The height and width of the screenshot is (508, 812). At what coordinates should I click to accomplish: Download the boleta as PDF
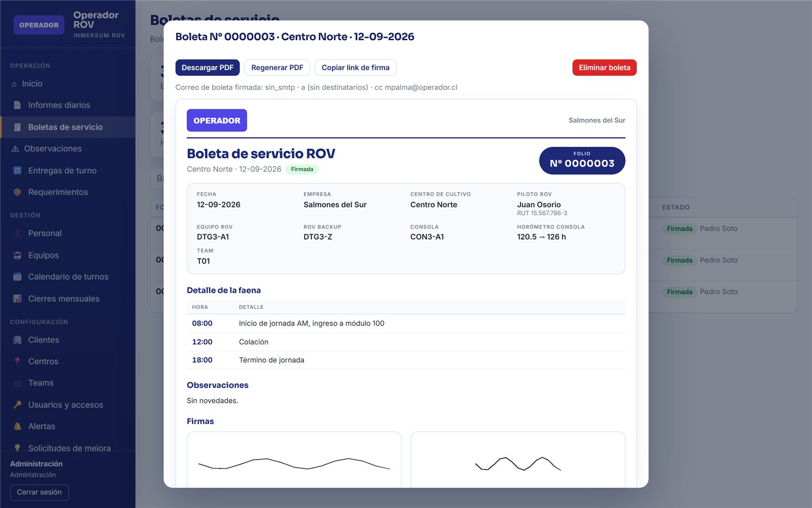(x=208, y=68)
